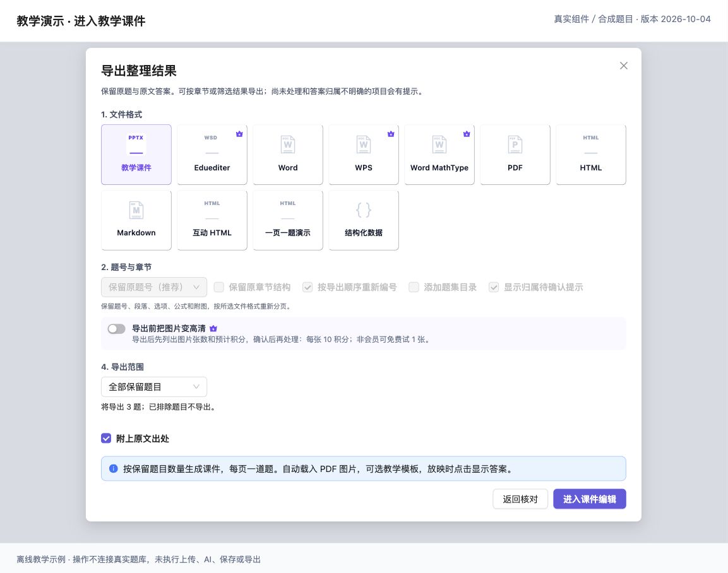Close the 导出整理结果 dialog
728x573 pixels.
click(x=624, y=66)
